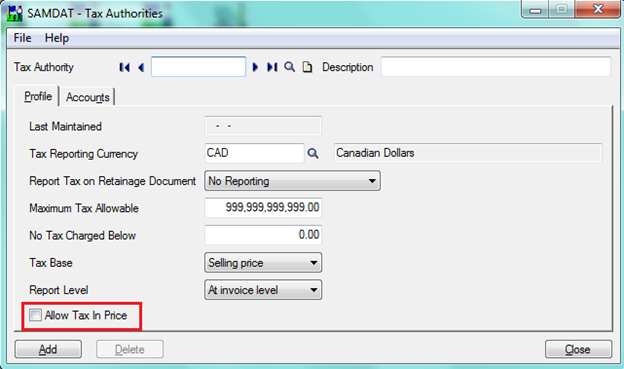Click into the Description field
624x369 pixels.
click(495, 66)
